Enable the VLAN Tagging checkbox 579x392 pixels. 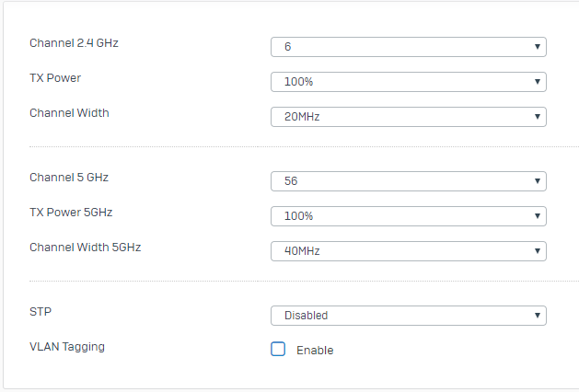tap(278, 350)
